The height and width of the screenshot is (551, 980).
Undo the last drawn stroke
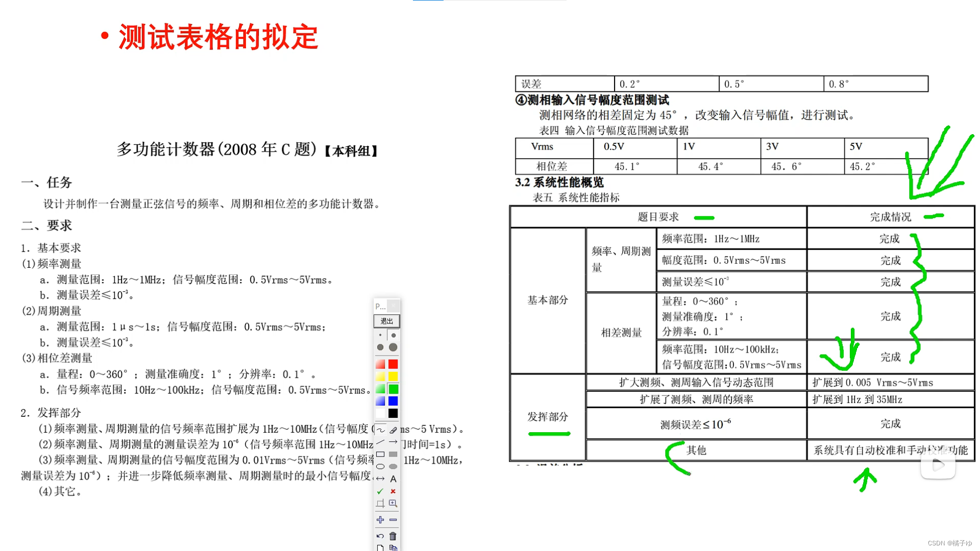(380, 536)
